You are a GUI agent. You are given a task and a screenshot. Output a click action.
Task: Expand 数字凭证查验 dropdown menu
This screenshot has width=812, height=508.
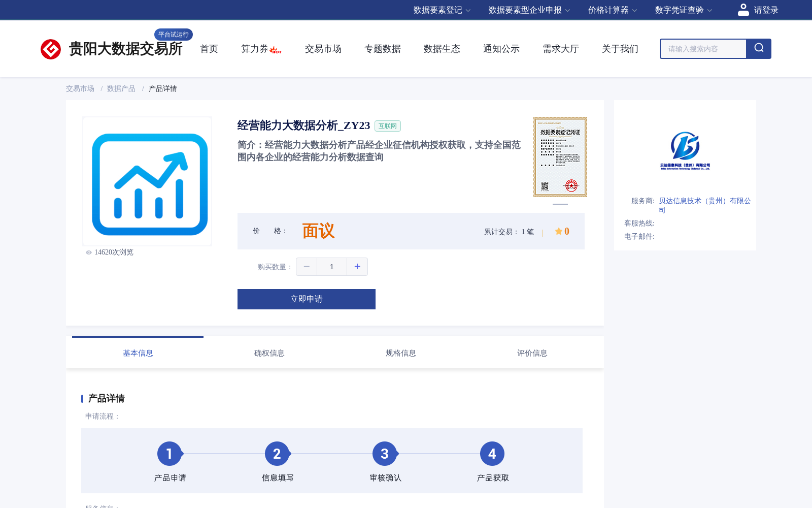(x=684, y=10)
